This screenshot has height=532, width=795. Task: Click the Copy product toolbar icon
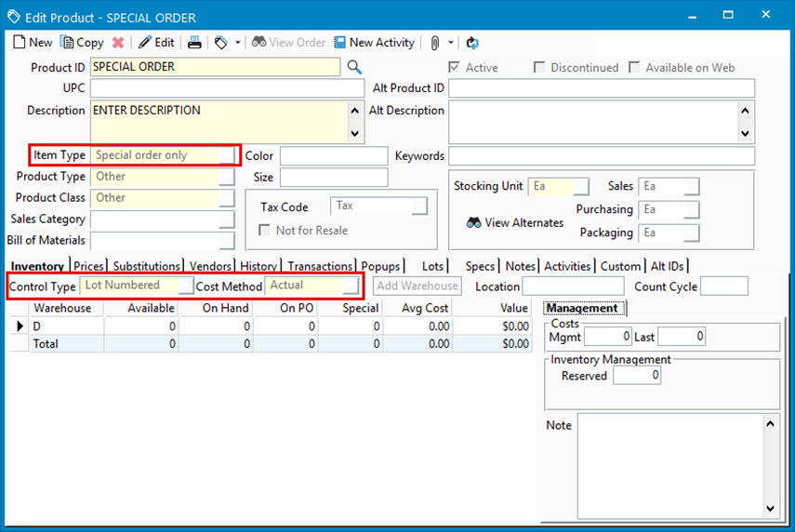67,43
